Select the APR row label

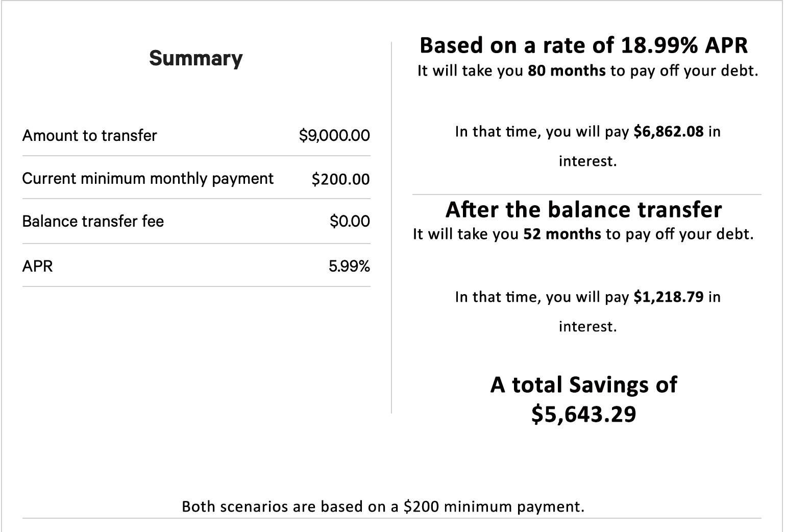(x=37, y=266)
